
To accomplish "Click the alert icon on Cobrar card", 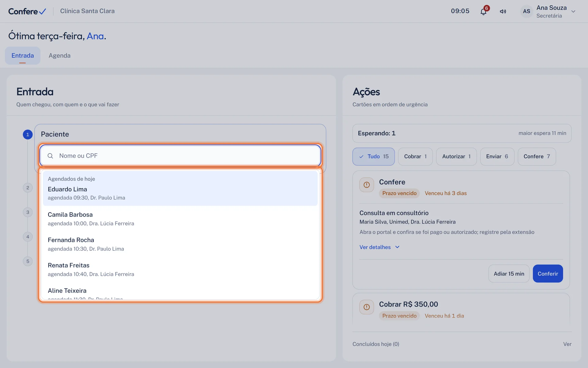I will click(x=367, y=307).
